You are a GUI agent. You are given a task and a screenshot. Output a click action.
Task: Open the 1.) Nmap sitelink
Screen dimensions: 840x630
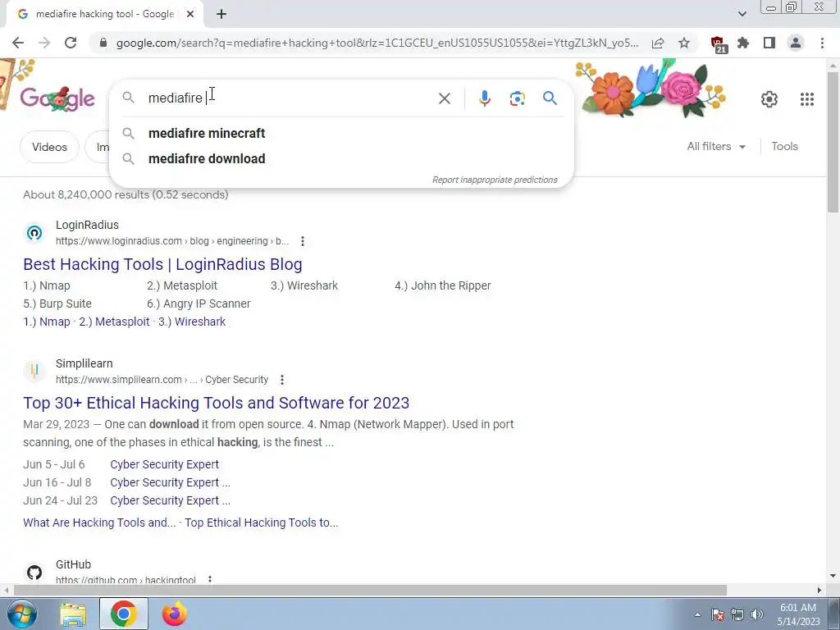47,322
